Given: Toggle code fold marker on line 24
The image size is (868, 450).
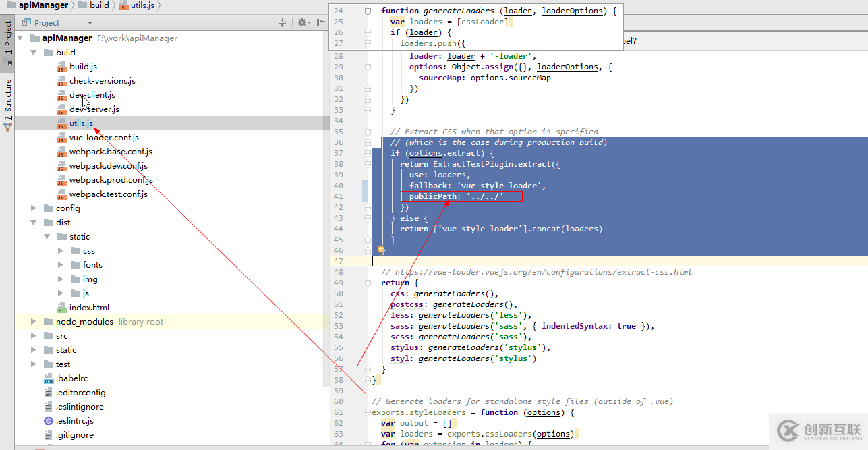Looking at the screenshot, I should click(x=368, y=11).
